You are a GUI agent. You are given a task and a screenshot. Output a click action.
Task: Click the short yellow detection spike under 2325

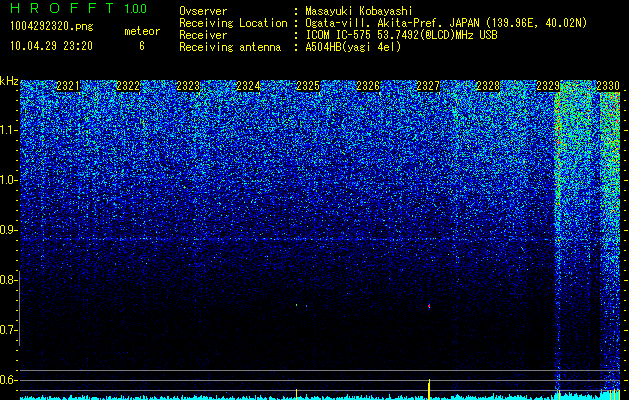click(x=296, y=394)
